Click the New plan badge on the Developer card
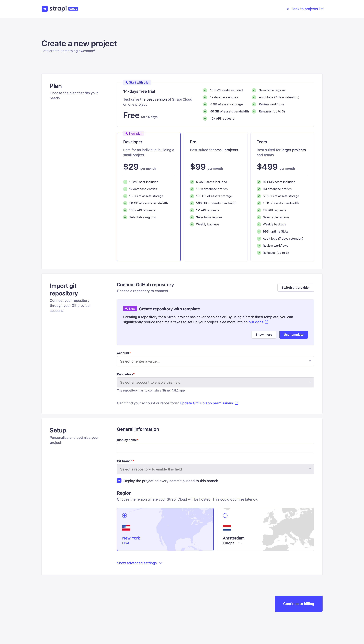364x644 pixels. [133, 133]
